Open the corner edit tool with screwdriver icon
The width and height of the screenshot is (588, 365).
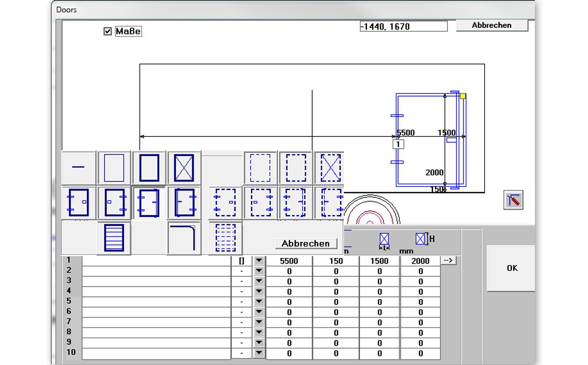pos(513,200)
